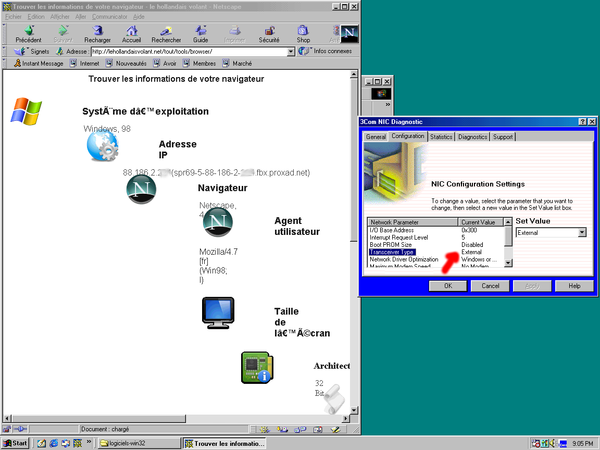
Task: Click the page horizontal scroll right arrow
Action: (x=346, y=418)
